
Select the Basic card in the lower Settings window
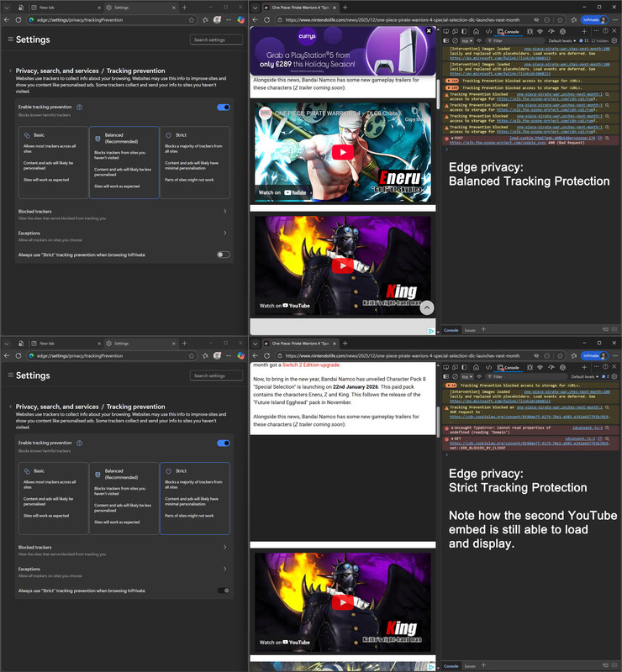(53, 498)
